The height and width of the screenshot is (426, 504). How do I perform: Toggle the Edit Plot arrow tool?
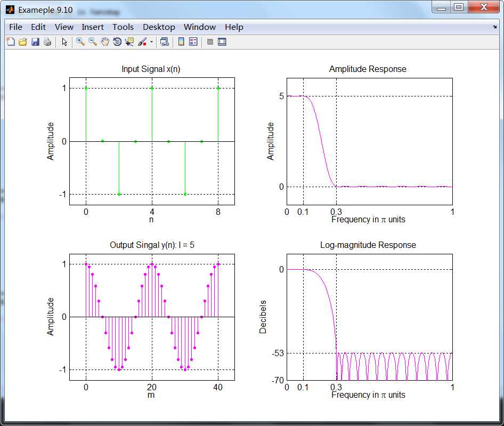(64, 42)
